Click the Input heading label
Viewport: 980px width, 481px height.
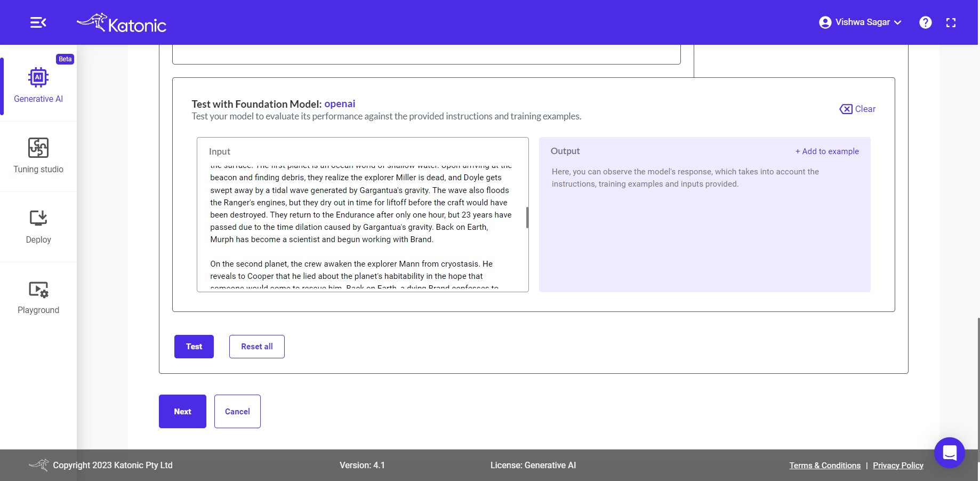[220, 151]
